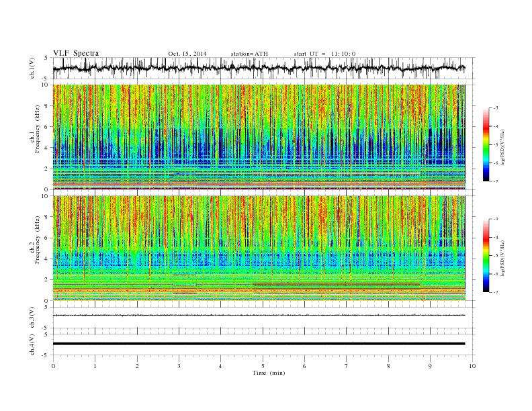Image resolution: width=532 pixels, height=411 pixels.
Task: Click the 'Time (min)' axis label
Action: point(269,373)
